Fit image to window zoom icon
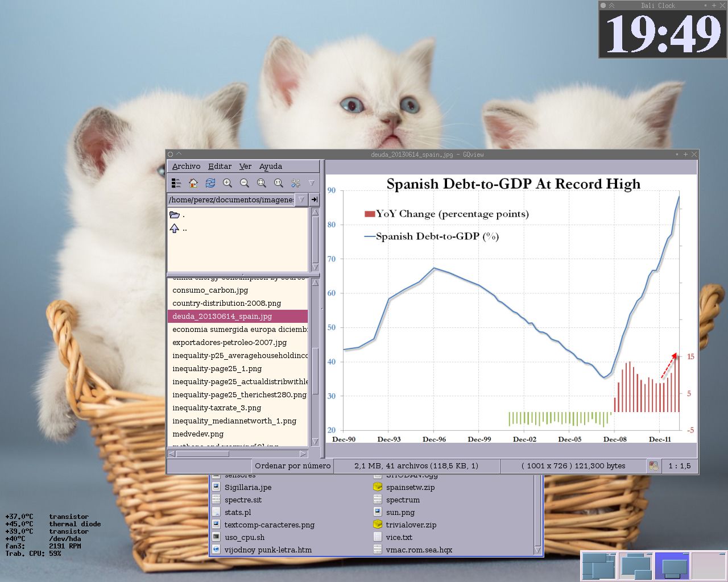Screen dimensions: 728x582 coord(262,183)
